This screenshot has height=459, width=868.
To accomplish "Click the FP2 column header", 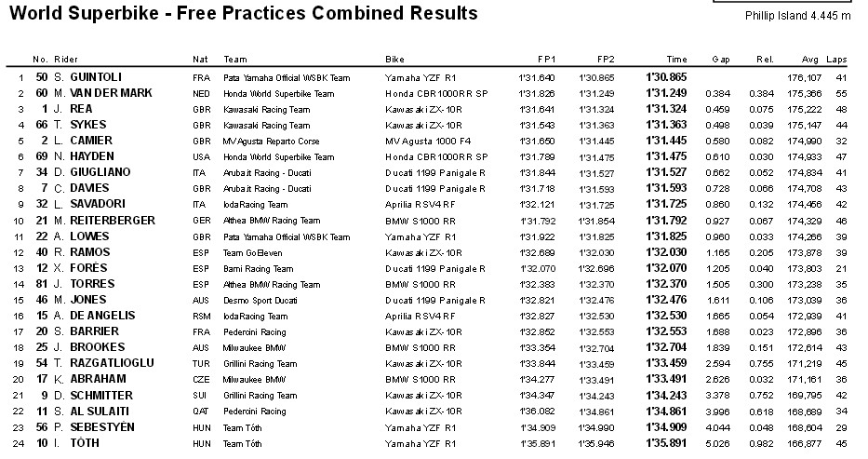I will click(x=606, y=60).
